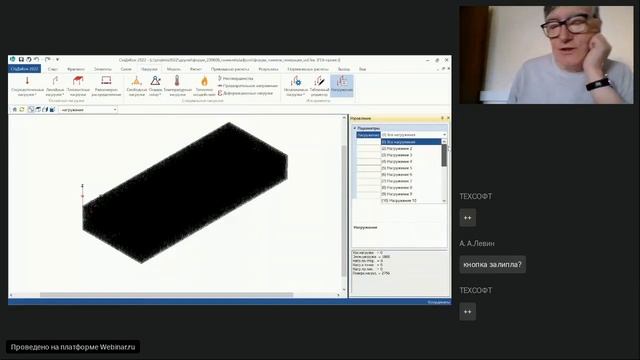The width and height of the screenshot is (640, 360).
Task: Choose '(4) Нагружение 4' in dropdown list
Action: point(411,162)
